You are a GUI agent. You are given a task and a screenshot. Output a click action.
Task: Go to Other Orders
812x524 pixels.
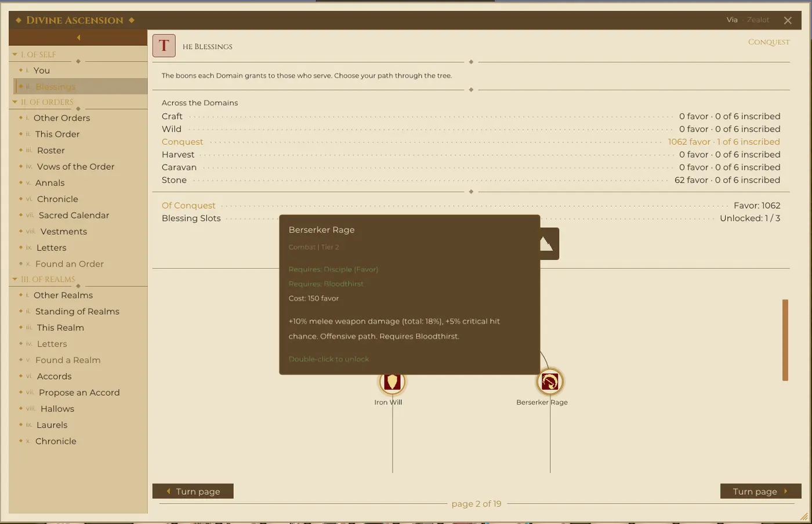click(80, 118)
